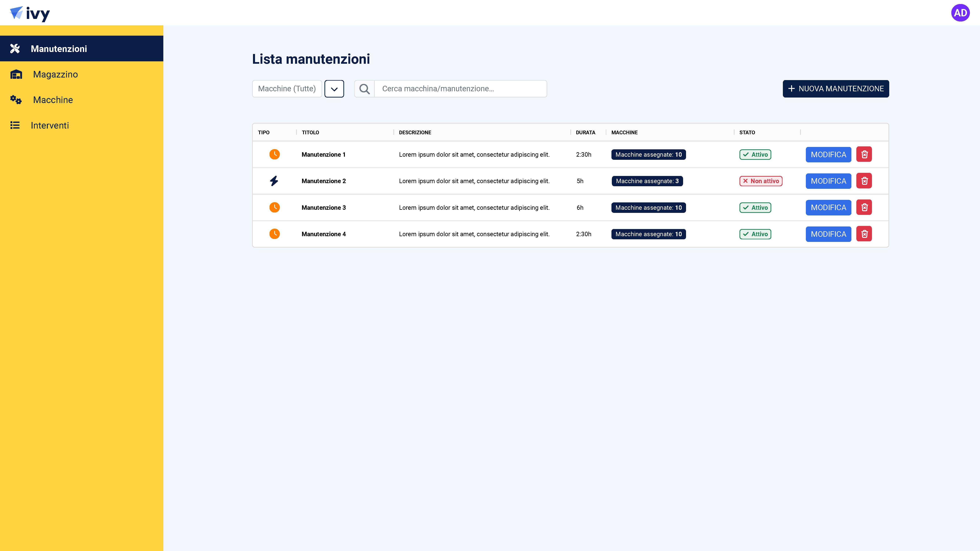
Task: Click the 2:30h duration of Manutenzione 4
Action: 584,234
